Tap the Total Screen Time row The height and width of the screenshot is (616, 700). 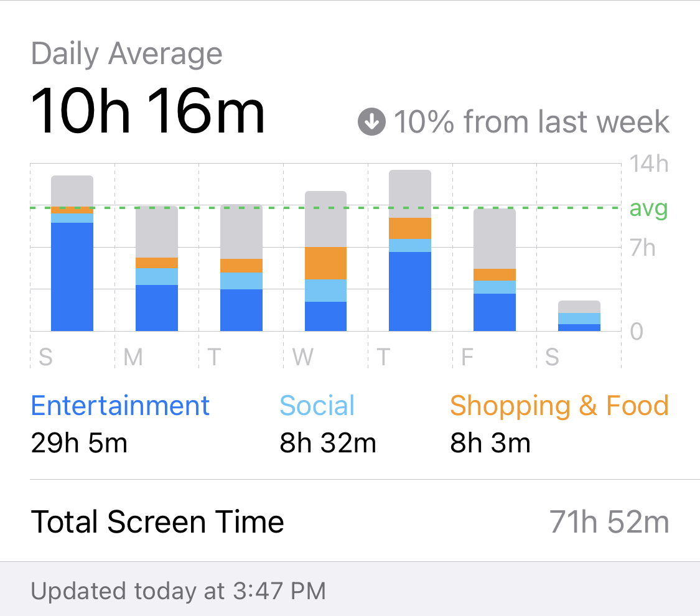pos(350,521)
